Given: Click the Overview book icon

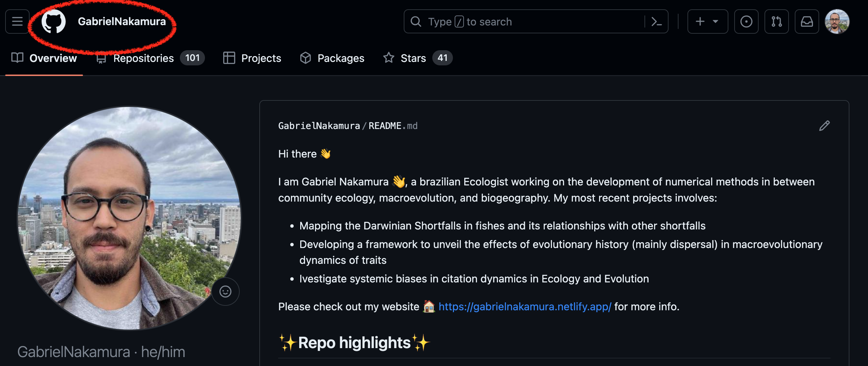Looking at the screenshot, I should pyautogui.click(x=17, y=58).
